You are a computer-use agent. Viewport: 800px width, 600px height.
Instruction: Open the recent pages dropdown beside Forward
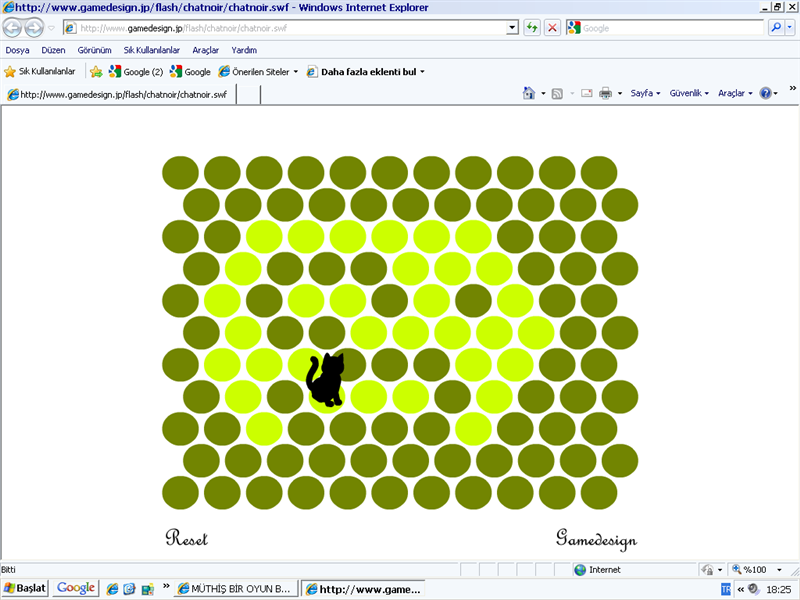[x=51, y=28]
